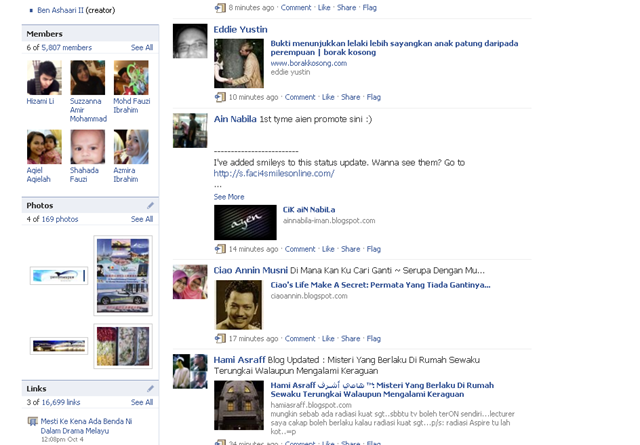Click the link icon beside '10 minutes ago'
The height and width of the screenshot is (445, 640).
(220, 97)
